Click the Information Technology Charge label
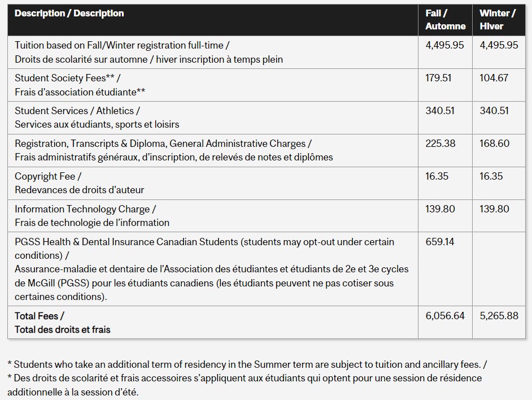Viewport: 532px width, 400px height. click(85, 209)
